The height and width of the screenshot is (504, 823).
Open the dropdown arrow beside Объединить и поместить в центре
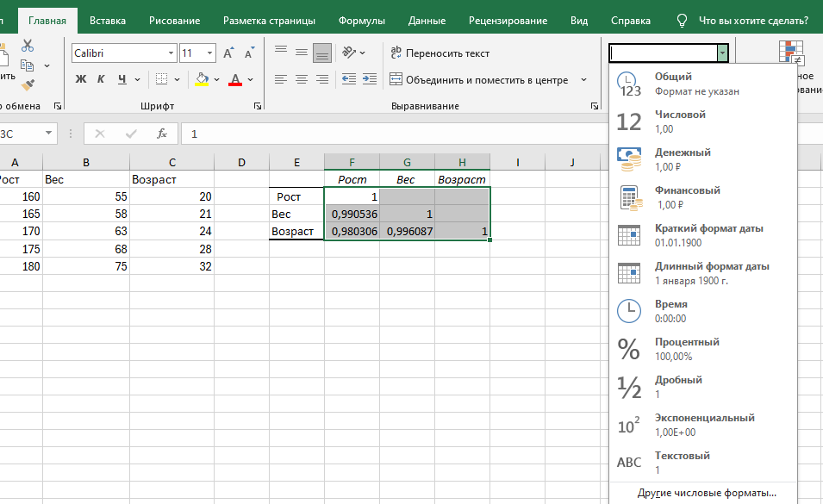pos(583,80)
